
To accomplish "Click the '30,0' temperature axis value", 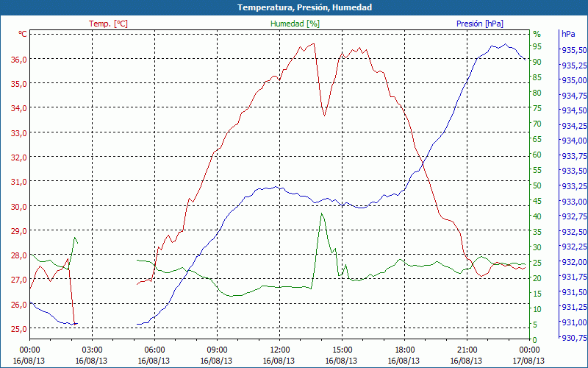I will (20, 207).
